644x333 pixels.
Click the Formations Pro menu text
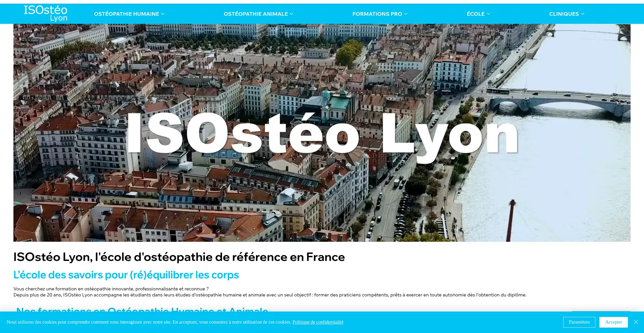(x=377, y=14)
